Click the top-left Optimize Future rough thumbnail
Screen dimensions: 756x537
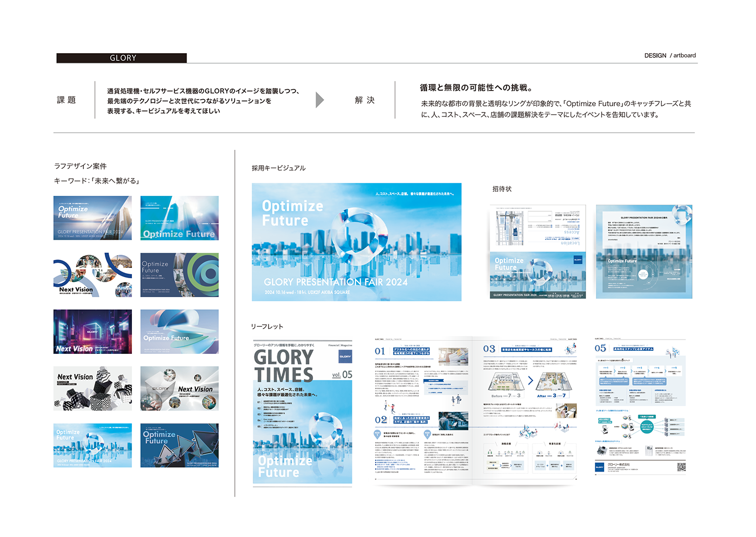[x=92, y=217]
